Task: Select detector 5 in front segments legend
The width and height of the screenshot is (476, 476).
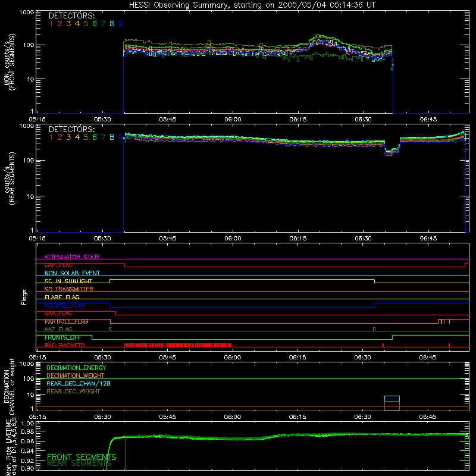Action: click(86, 24)
